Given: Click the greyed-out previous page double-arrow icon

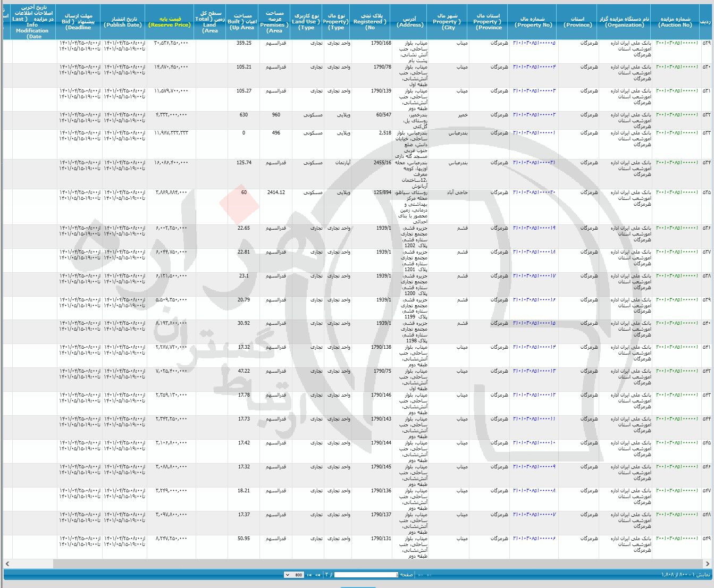Looking at the screenshot, I should [421, 575].
